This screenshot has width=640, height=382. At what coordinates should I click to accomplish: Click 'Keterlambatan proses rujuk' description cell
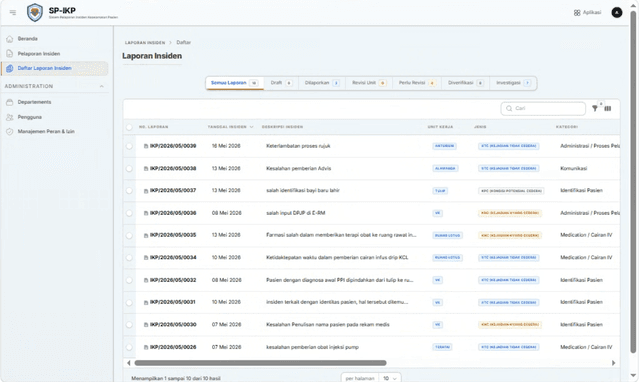point(298,146)
